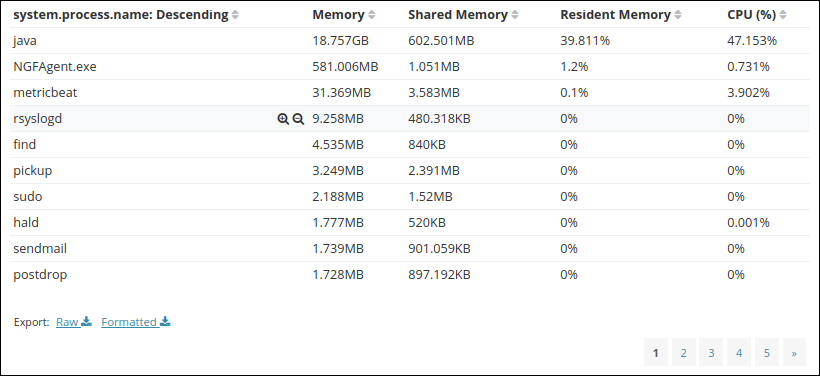This screenshot has width=820, height=376.
Task: Sort by CPU (%) arrow icon
Action: click(x=783, y=15)
